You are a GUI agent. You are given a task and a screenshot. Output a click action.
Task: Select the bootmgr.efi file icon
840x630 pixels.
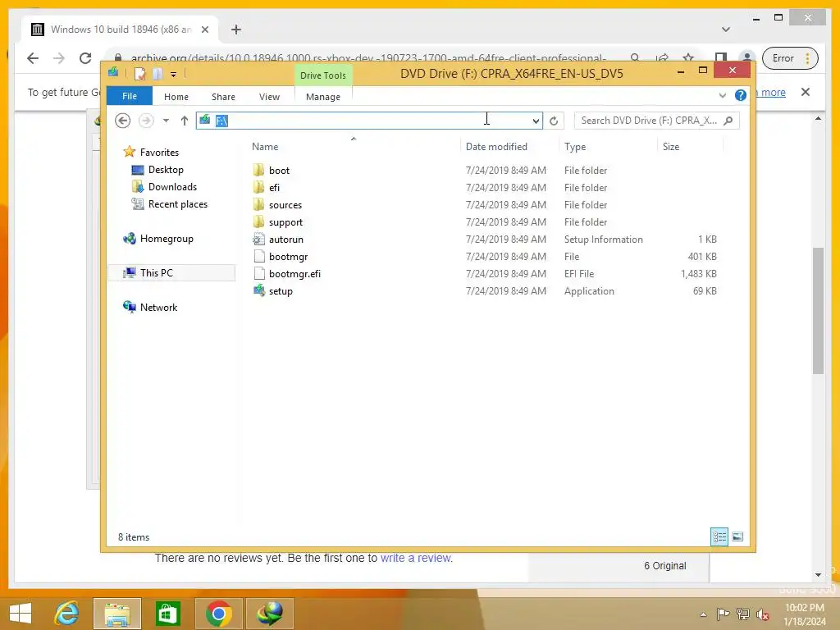258,273
